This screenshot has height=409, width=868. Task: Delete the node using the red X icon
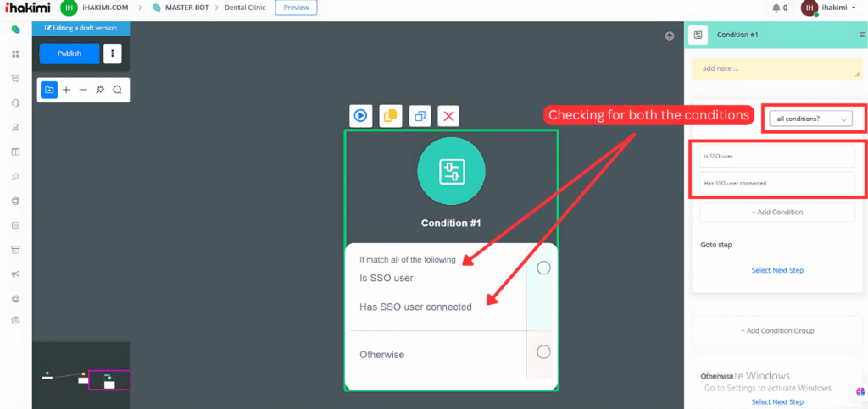(449, 116)
